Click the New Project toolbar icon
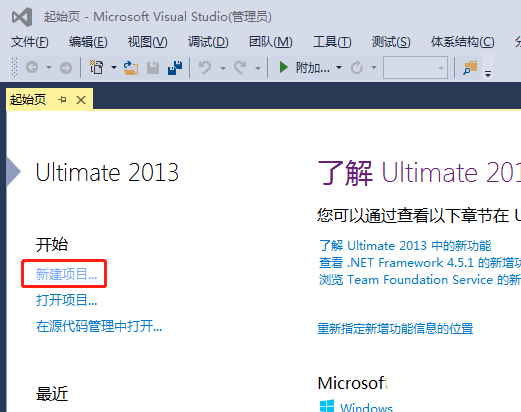This screenshot has width=521, height=412. (x=96, y=67)
